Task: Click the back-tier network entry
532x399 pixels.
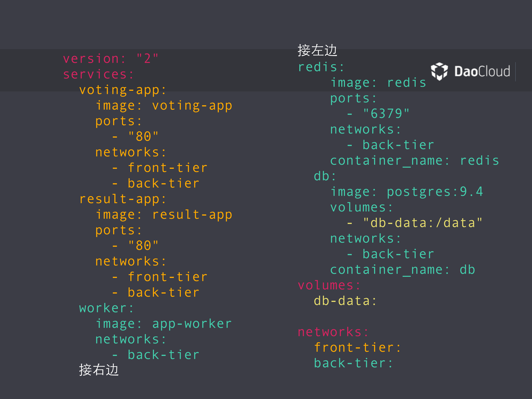Action: pos(353,362)
